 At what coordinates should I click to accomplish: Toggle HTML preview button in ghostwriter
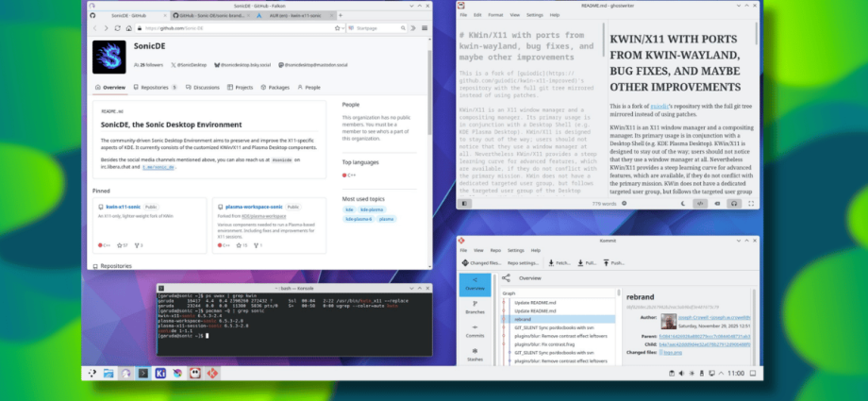(x=700, y=203)
